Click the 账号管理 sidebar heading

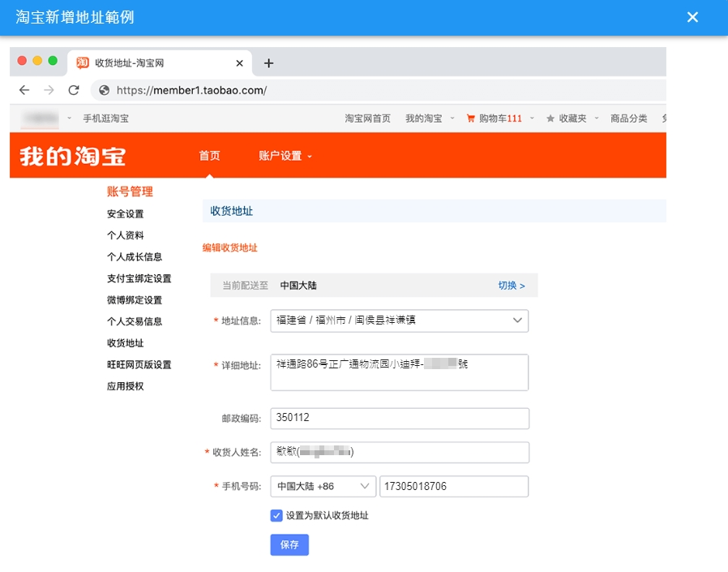(x=130, y=191)
